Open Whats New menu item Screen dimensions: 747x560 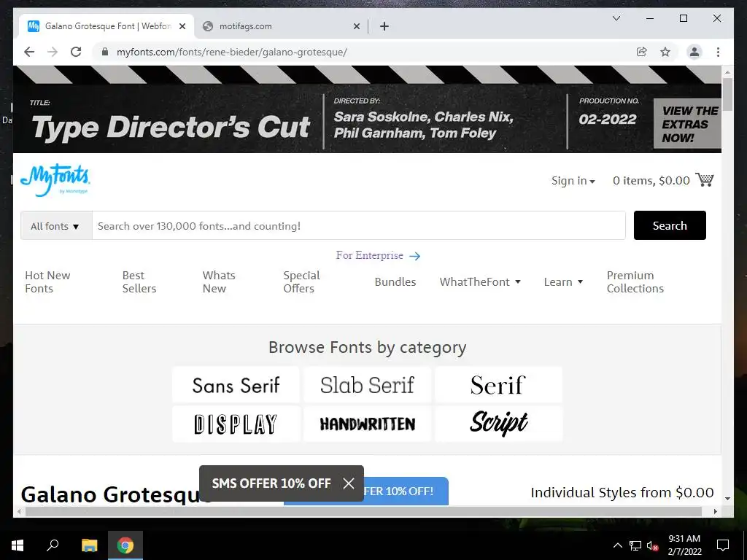click(x=219, y=282)
